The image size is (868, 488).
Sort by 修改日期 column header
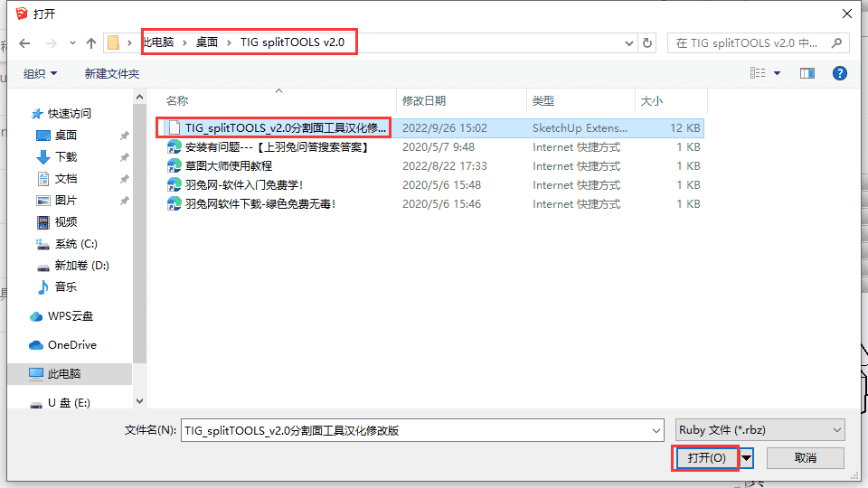pos(424,100)
